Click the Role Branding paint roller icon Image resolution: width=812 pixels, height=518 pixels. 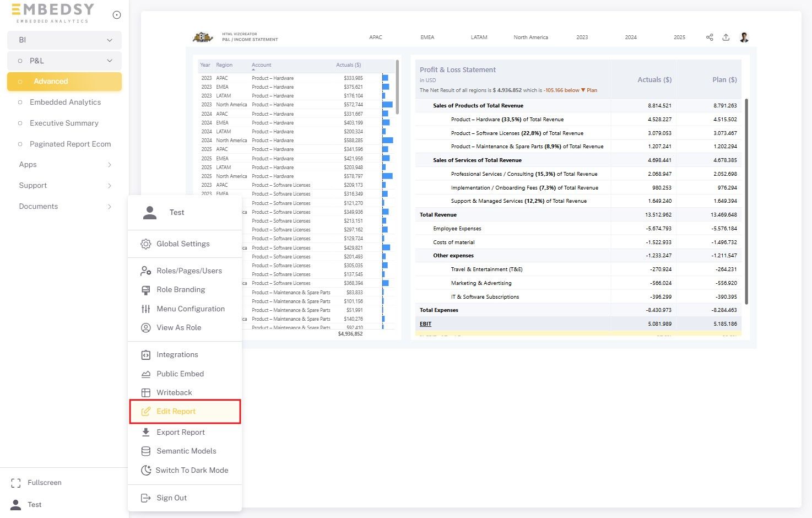pyautogui.click(x=146, y=290)
